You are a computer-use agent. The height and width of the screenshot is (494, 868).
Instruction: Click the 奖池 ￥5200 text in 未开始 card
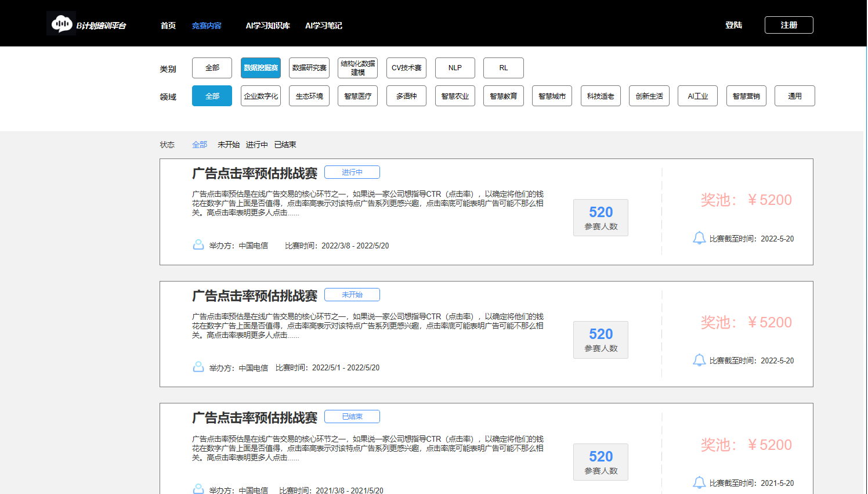pyautogui.click(x=746, y=322)
